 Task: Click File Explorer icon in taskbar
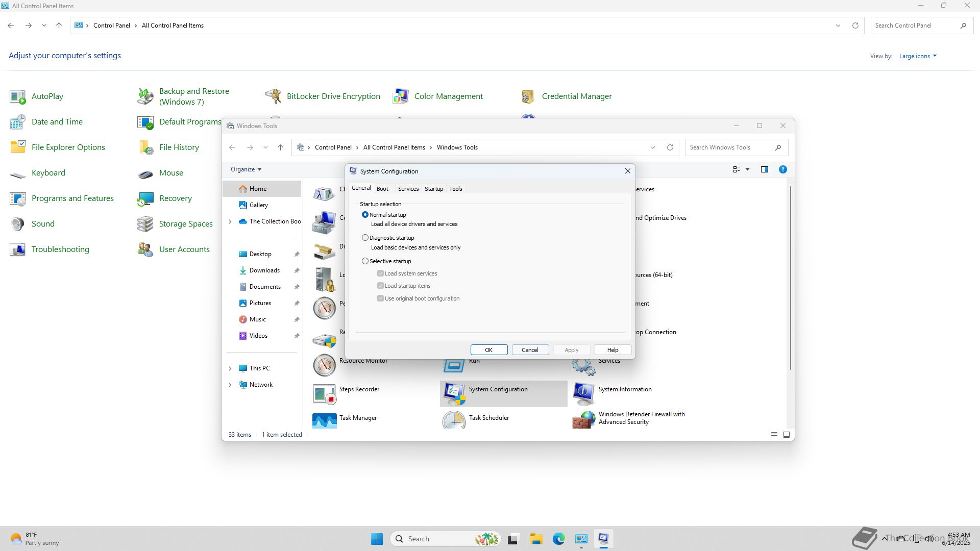click(x=536, y=539)
